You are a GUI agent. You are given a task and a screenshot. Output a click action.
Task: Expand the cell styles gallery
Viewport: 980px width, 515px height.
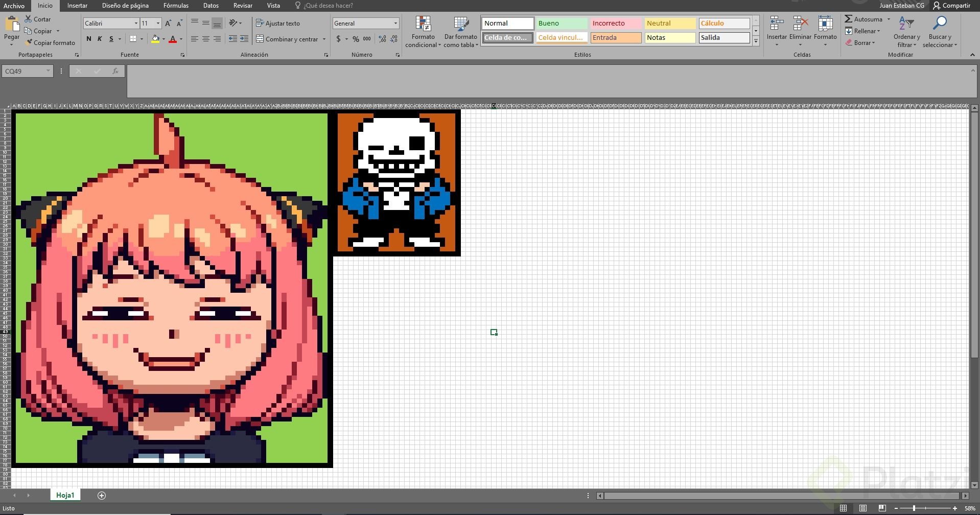pyautogui.click(x=756, y=42)
